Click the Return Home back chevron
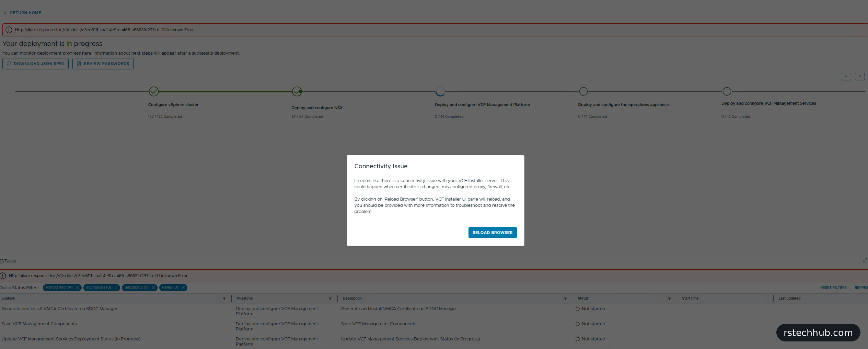Viewport: 868px width, 349px height. (5, 13)
